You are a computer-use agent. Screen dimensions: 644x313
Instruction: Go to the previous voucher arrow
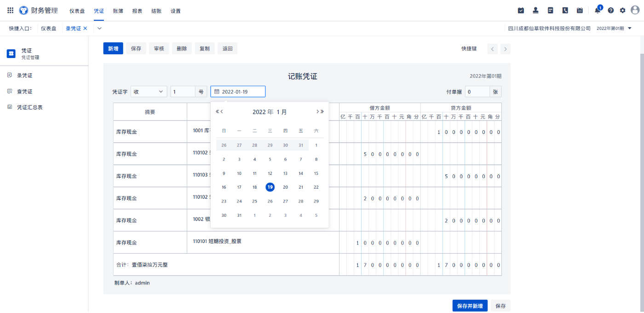[493, 49]
